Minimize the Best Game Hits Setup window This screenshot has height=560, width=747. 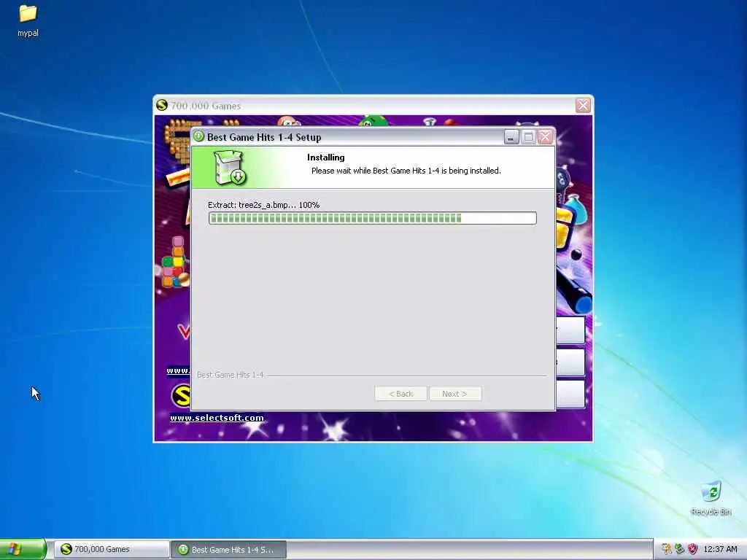point(511,137)
